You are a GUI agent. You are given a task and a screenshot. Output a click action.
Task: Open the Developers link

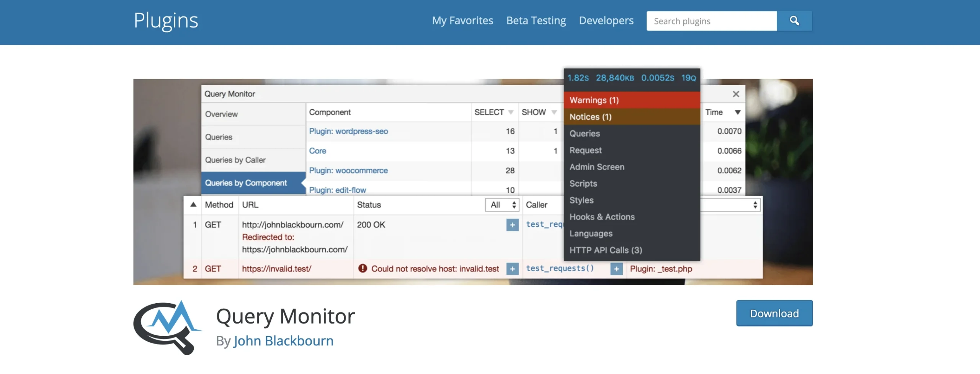pyautogui.click(x=606, y=21)
